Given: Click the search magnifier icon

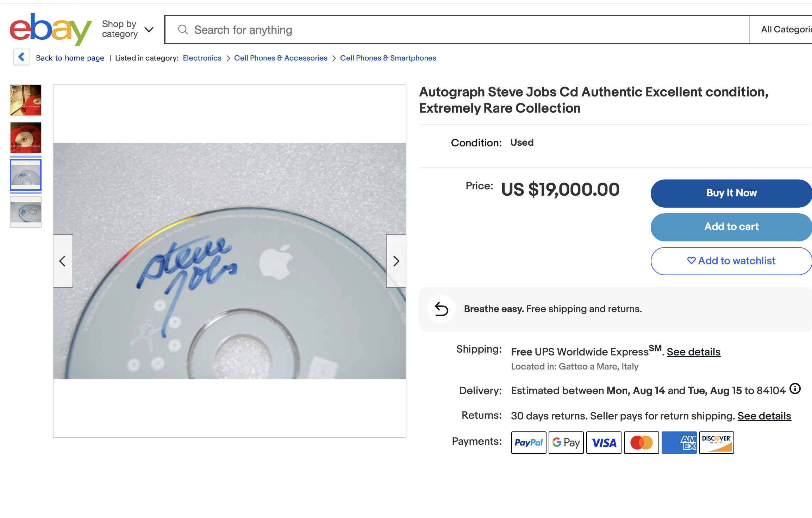Looking at the screenshot, I should (183, 30).
